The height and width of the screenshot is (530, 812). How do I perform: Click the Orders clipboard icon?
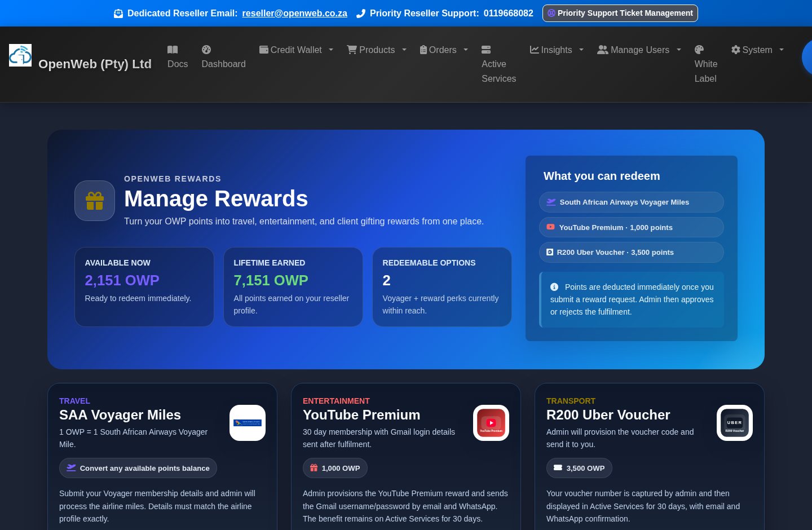(423, 50)
